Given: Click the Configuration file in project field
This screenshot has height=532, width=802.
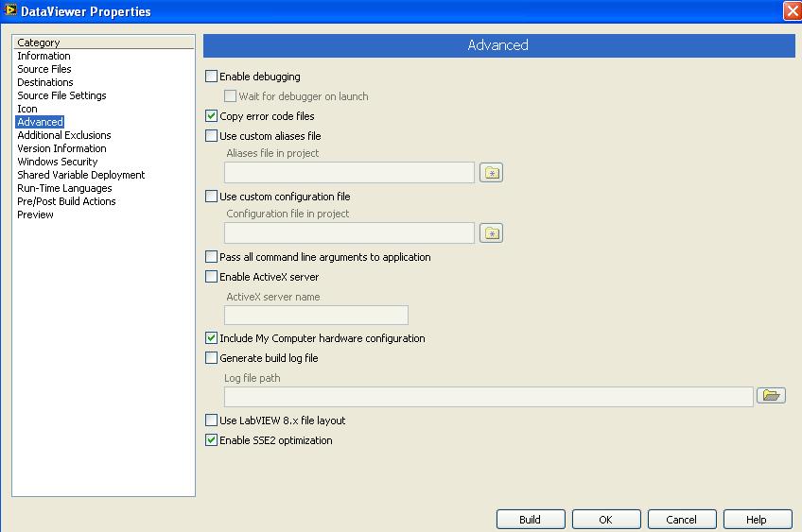Looking at the screenshot, I should click(x=349, y=233).
